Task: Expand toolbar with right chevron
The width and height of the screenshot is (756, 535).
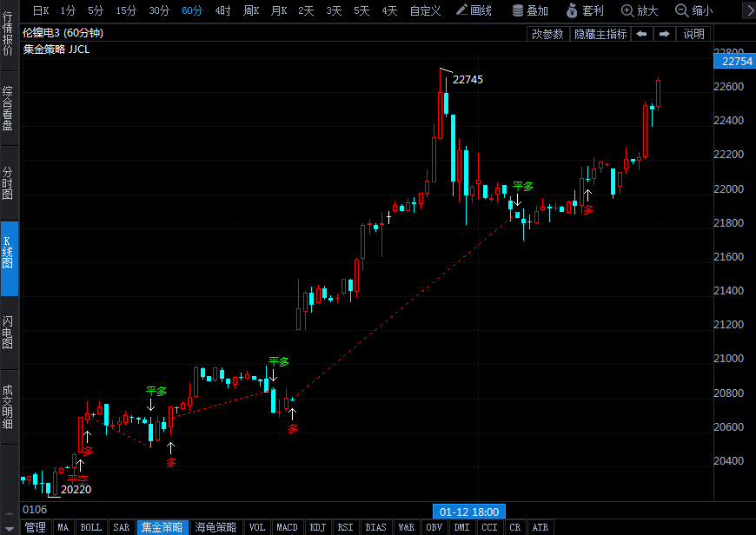Action: click(750, 10)
